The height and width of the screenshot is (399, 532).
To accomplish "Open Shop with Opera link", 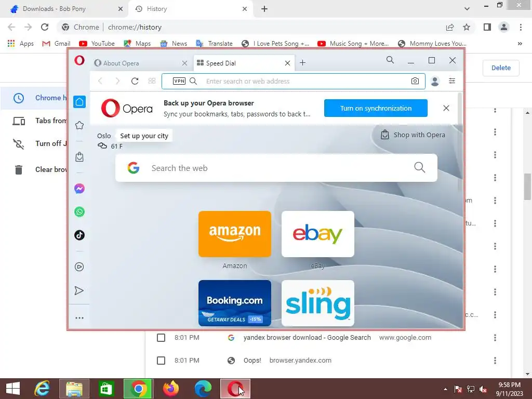I will (x=413, y=135).
